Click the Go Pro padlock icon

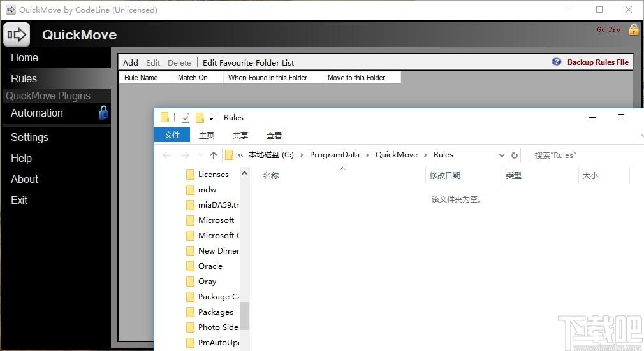(x=634, y=29)
